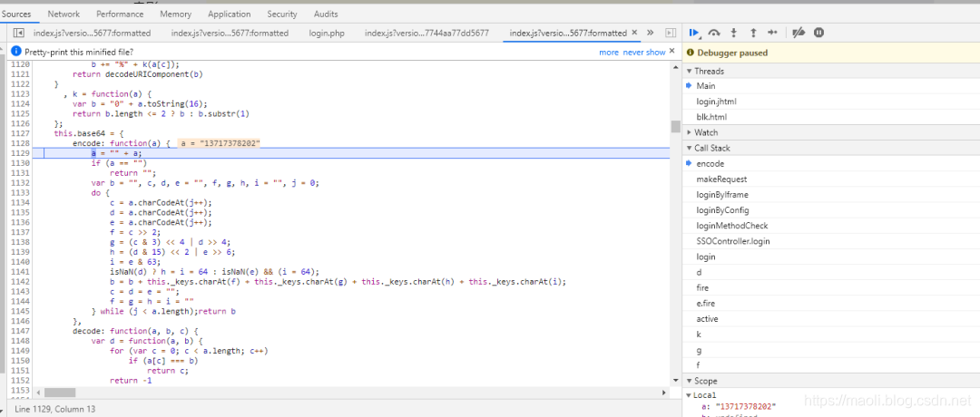This screenshot has height=417, width=980.
Task: Open the Security panel tab
Action: coord(282,14)
